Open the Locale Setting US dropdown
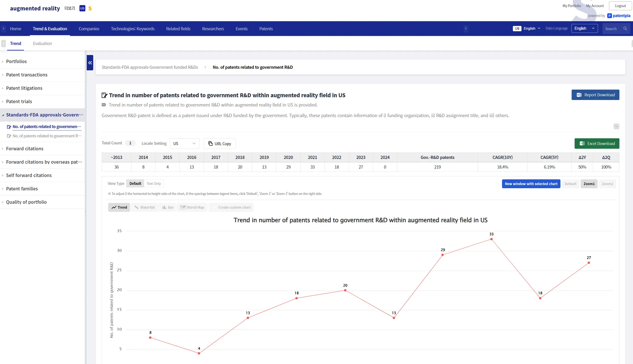This screenshot has width=633, height=364. click(x=185, y=144)
